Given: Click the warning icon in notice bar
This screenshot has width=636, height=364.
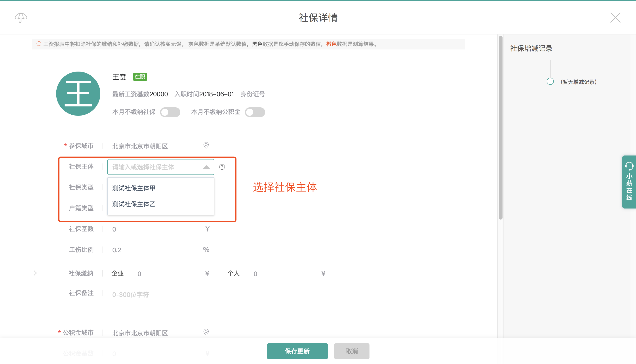Looking at the screenshot, I should (x=39, y=44).
